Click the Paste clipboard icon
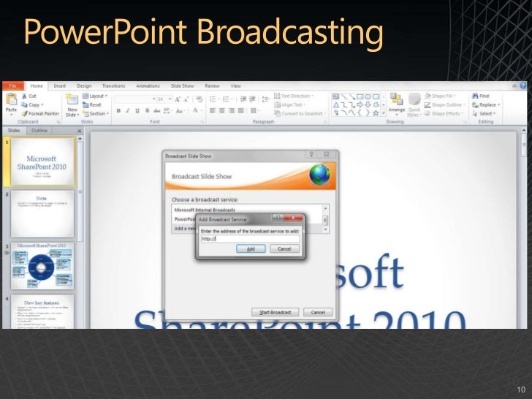 (11, 99)
